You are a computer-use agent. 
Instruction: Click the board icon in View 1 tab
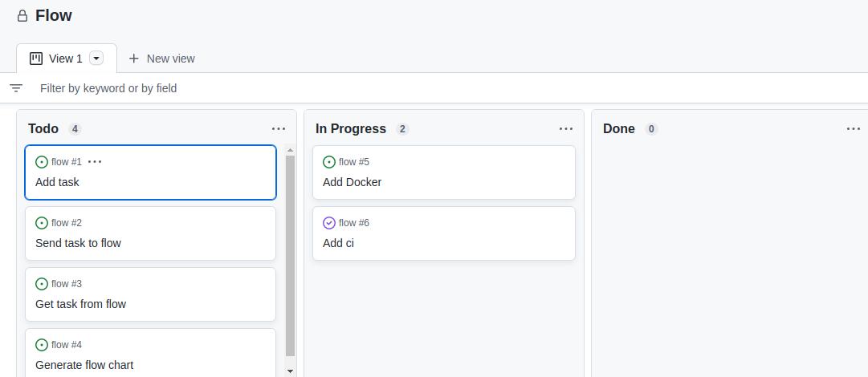(x=36, y=59)
